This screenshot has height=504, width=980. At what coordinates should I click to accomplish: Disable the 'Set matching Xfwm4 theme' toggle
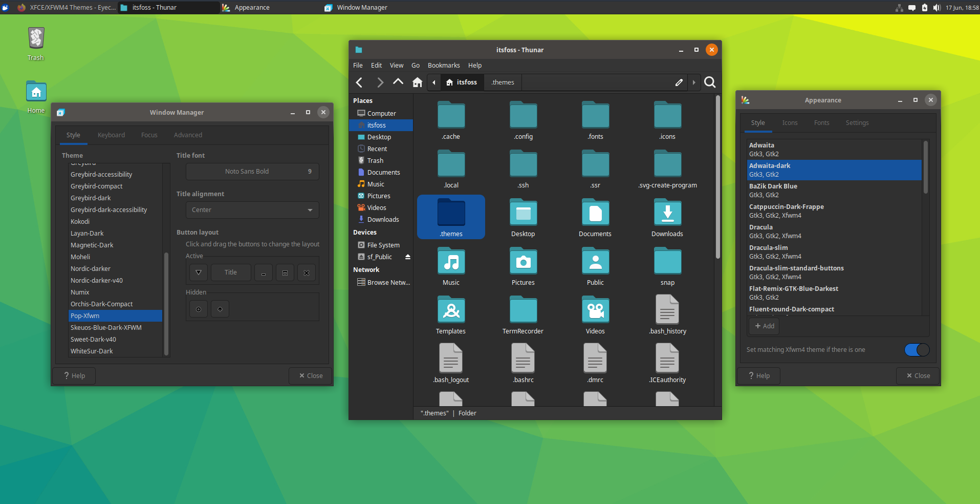(916, 350)
